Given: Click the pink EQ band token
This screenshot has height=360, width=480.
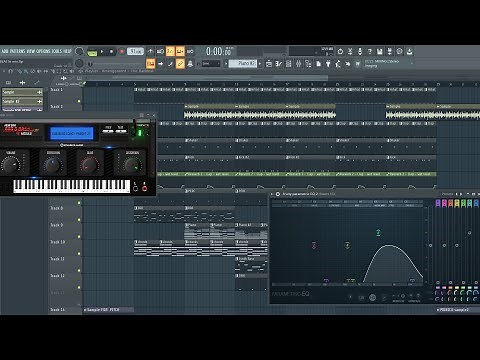Looking at the screenshot, I should point(314,246).
